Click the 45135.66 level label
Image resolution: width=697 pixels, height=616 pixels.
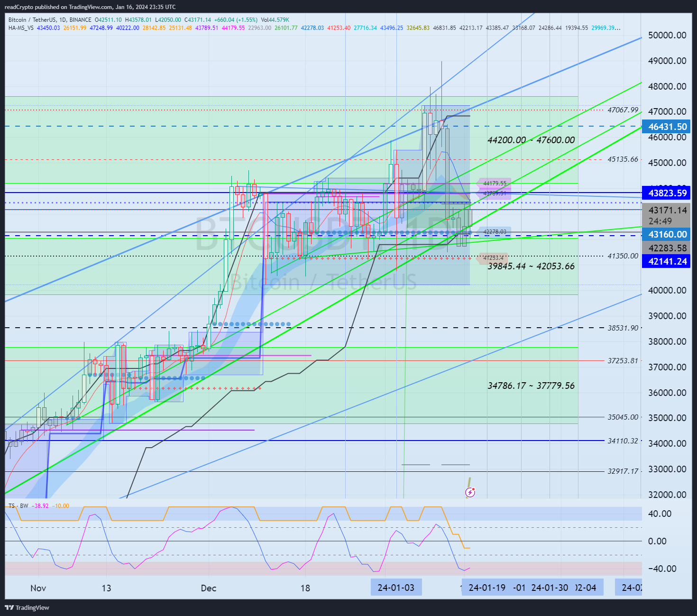tap(623, 159)
